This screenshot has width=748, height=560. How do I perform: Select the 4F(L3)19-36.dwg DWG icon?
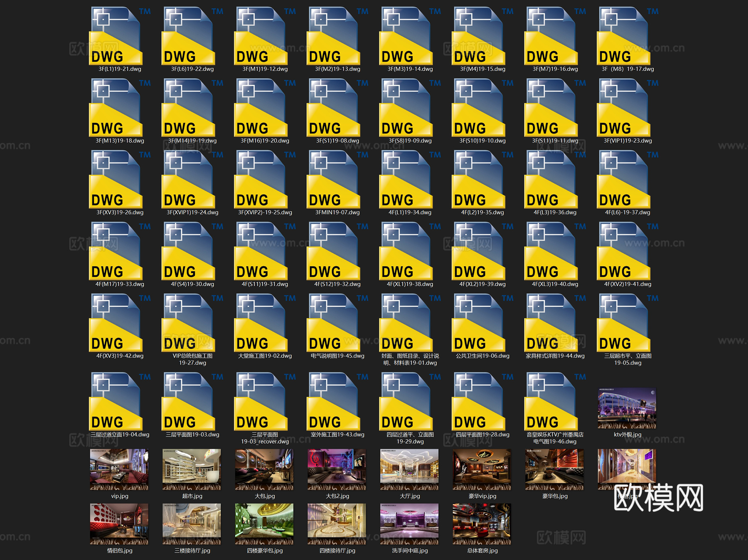[x=551, y=179]
